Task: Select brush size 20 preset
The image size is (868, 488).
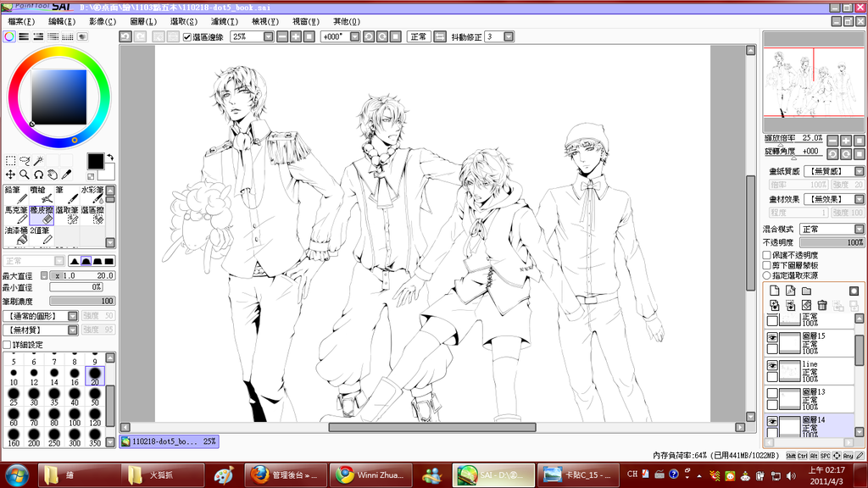Action: point(95,374)
